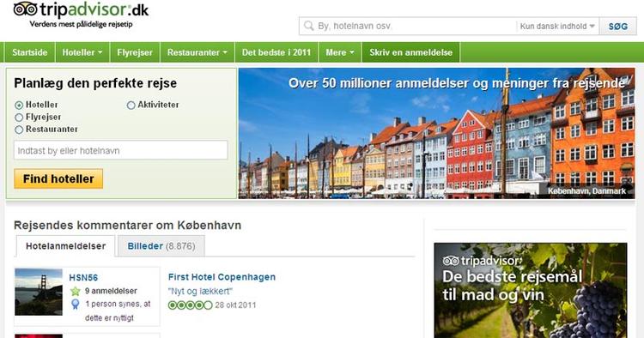Open the De bedste rejsemål til mad og vin ad
644x338 pixels.
pyautogui.click(x=531, y=291)
